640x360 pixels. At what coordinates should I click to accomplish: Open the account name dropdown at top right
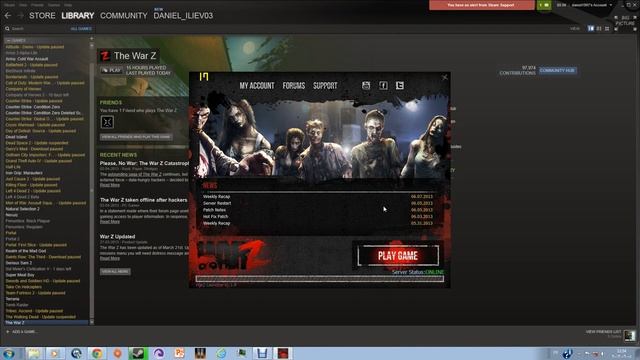click(x=591, y=5)
